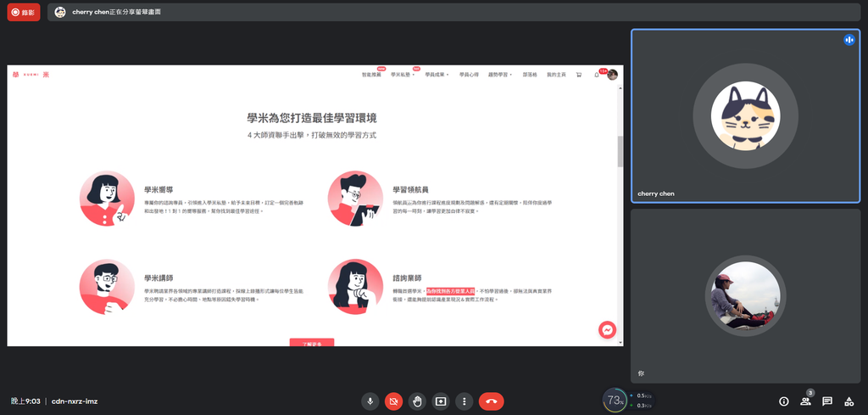Select the 智能推薦 menu item
The height and width of the screenshot is (415, 868).
(x=371, y=75)
